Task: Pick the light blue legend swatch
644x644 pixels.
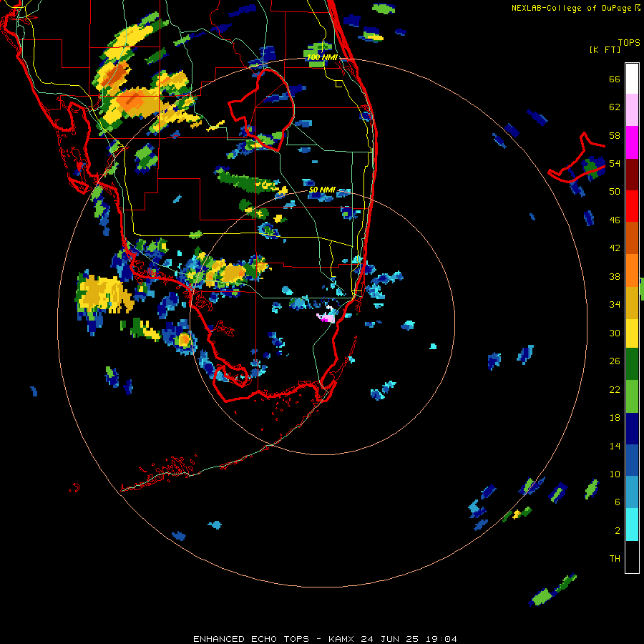Action: tap(632, 492)
